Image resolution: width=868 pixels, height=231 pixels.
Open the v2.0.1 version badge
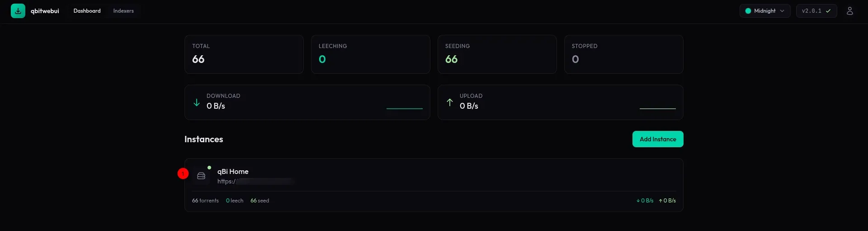(x=811, y=11)
